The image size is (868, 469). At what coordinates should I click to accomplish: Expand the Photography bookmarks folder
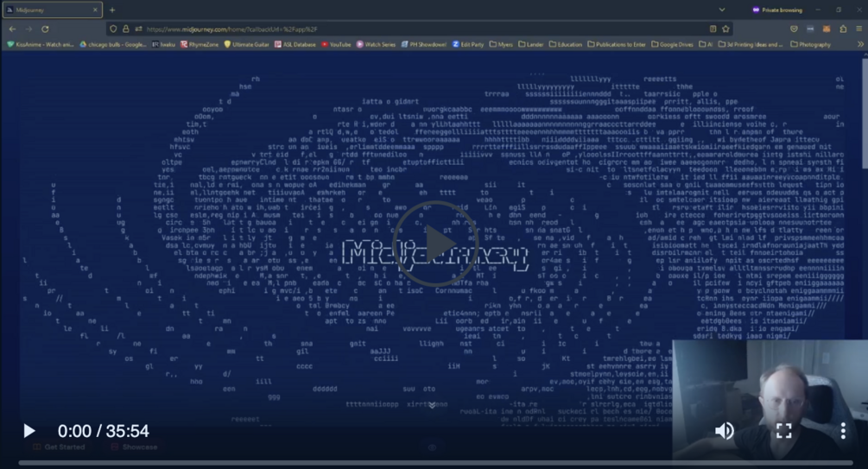(810, 44)
